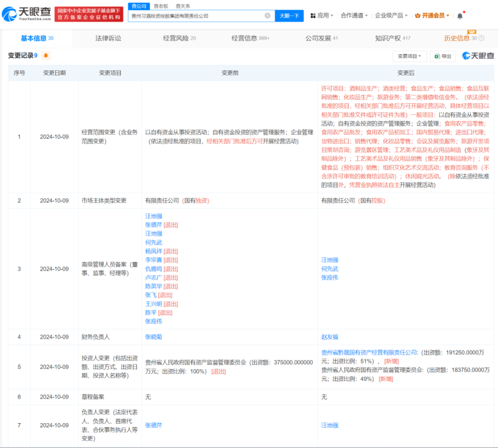Open 陈英华 link in the 变更前 list

[154, 286]
